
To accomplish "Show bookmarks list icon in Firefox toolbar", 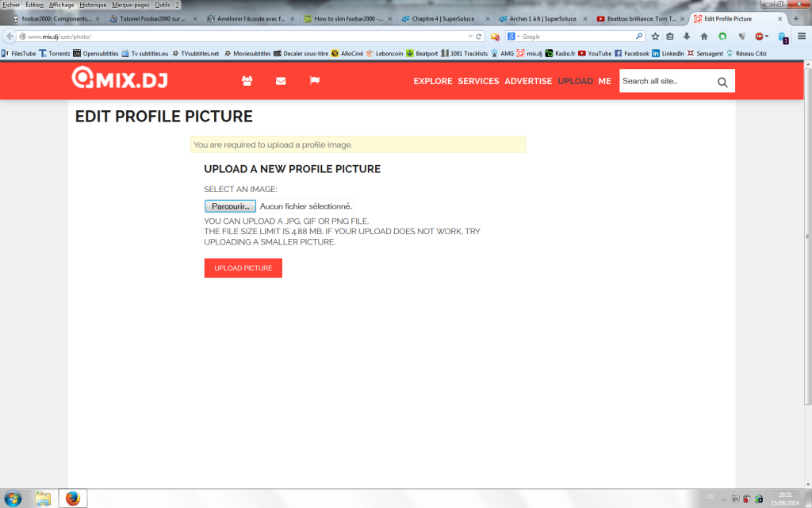I will [669, 37].
